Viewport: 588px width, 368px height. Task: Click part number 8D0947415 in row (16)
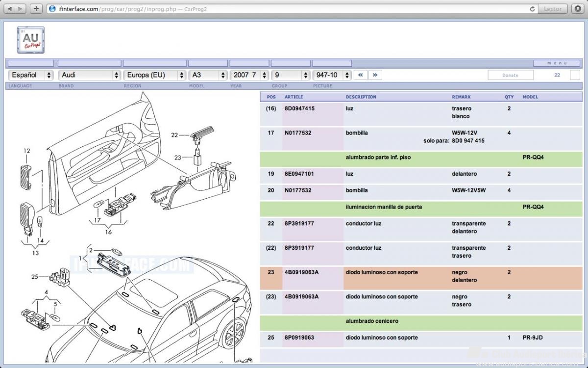(299, 108)
